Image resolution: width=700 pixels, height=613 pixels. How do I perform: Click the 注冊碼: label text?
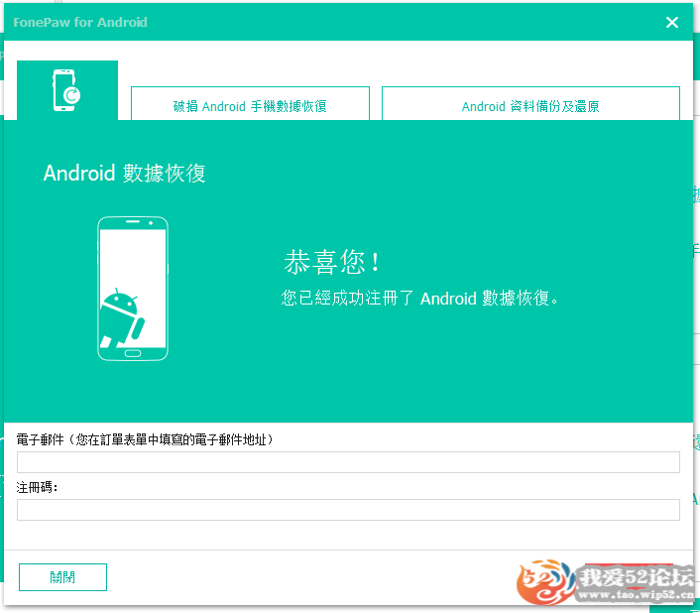point(37,487)
